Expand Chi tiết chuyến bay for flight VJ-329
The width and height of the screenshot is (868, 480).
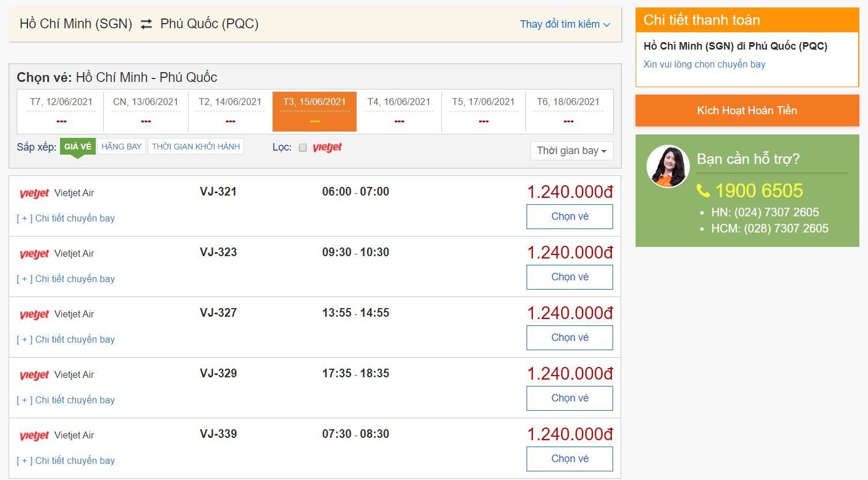click(x=66, y=400)
